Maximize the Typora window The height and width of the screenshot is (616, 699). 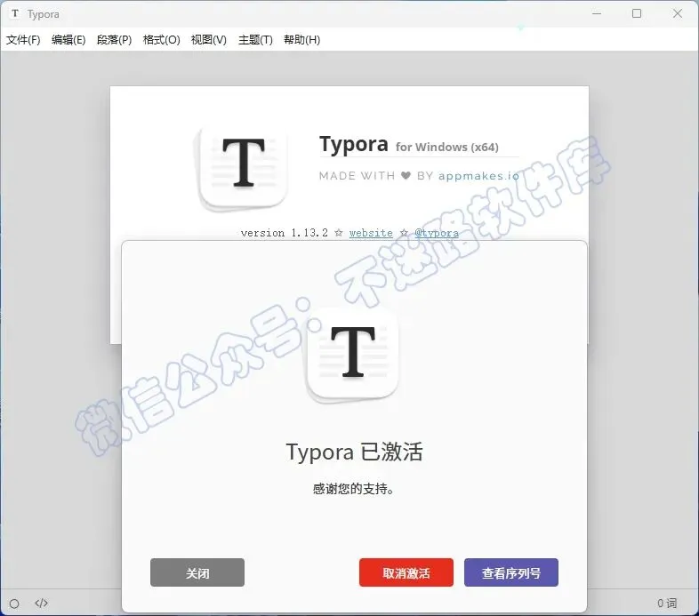(x=637, y=13)
